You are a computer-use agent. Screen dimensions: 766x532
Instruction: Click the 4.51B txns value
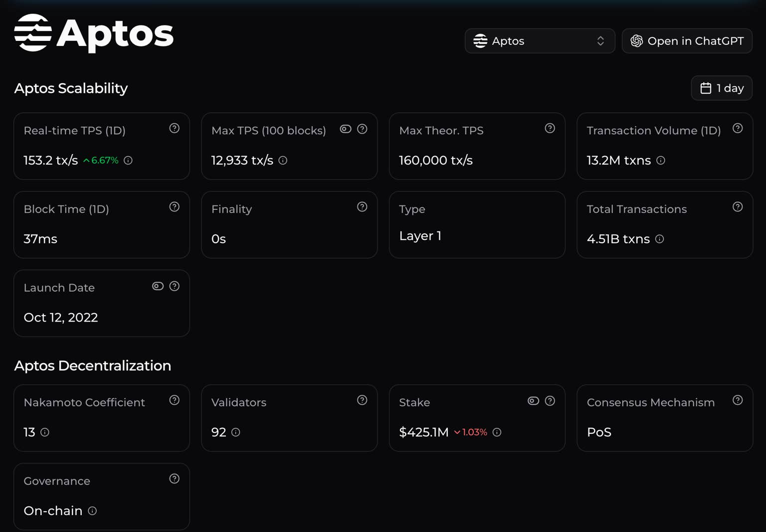(x=618, y=239)
